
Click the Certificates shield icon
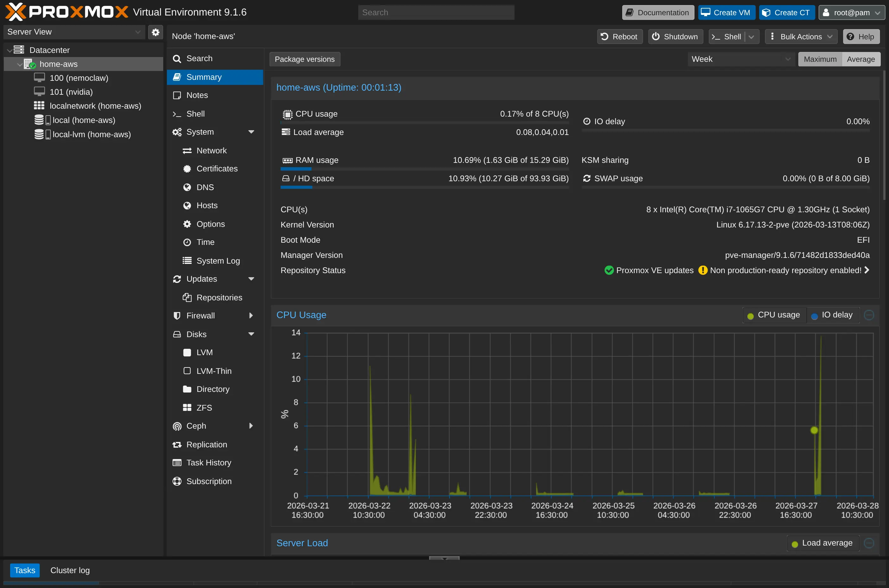tap(188, 168)
